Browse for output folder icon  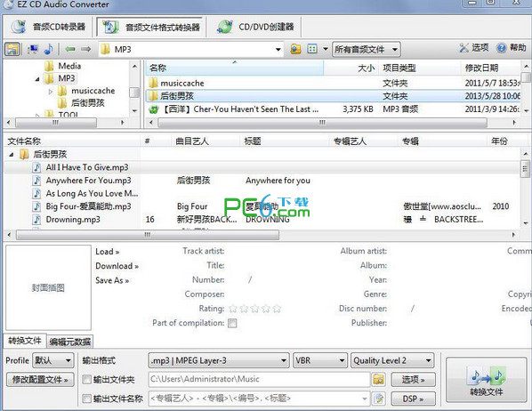point(379,380)
